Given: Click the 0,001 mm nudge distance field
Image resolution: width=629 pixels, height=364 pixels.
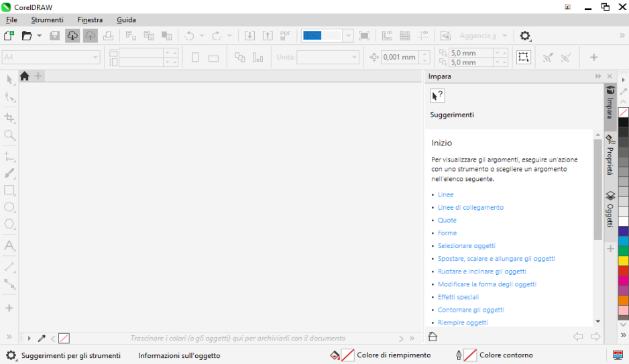Looking at the screenshot, I should (400, 58).
